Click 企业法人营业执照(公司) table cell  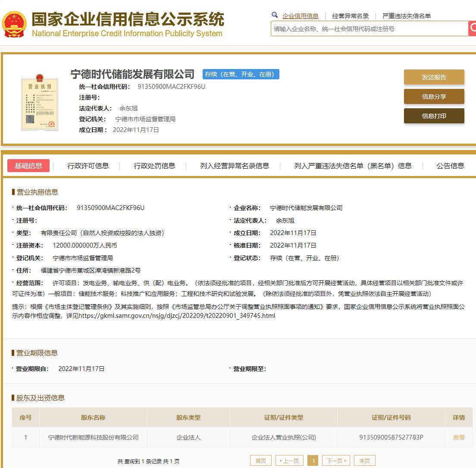(x=284, y=437)
